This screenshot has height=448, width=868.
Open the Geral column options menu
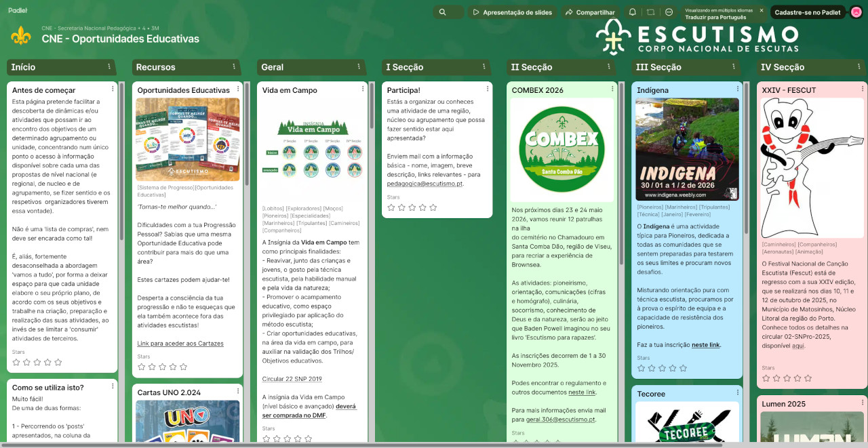pyautogui.click(x=359, y=66)
